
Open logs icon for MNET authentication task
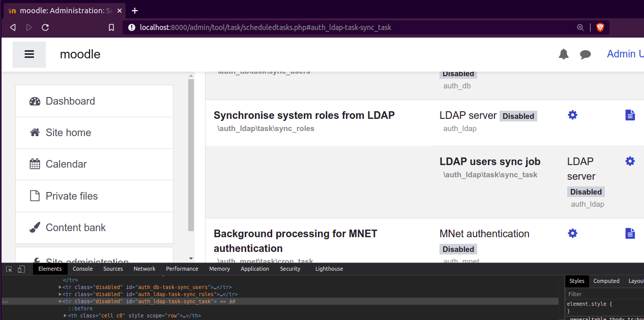coord(630,233)
